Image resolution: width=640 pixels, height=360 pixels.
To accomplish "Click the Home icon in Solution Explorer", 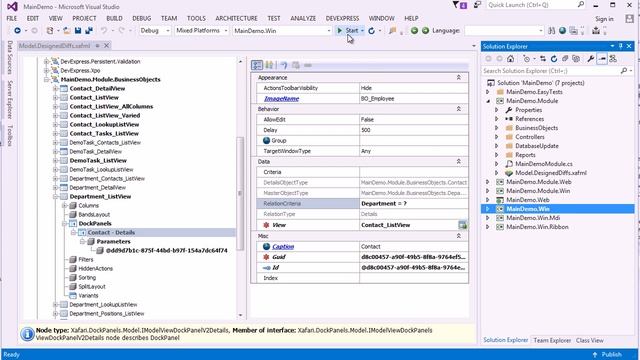I will 510,59.
